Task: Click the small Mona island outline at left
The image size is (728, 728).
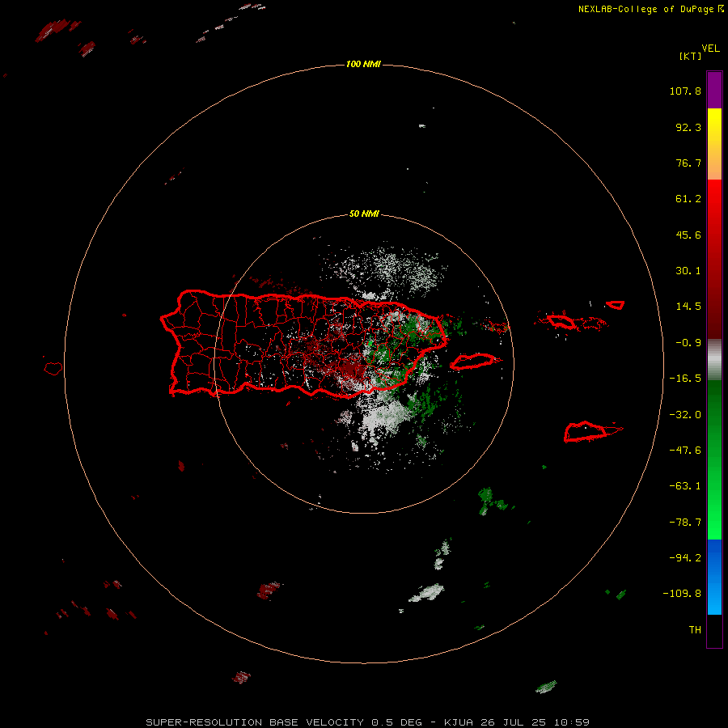Action: tap(53, 369)
